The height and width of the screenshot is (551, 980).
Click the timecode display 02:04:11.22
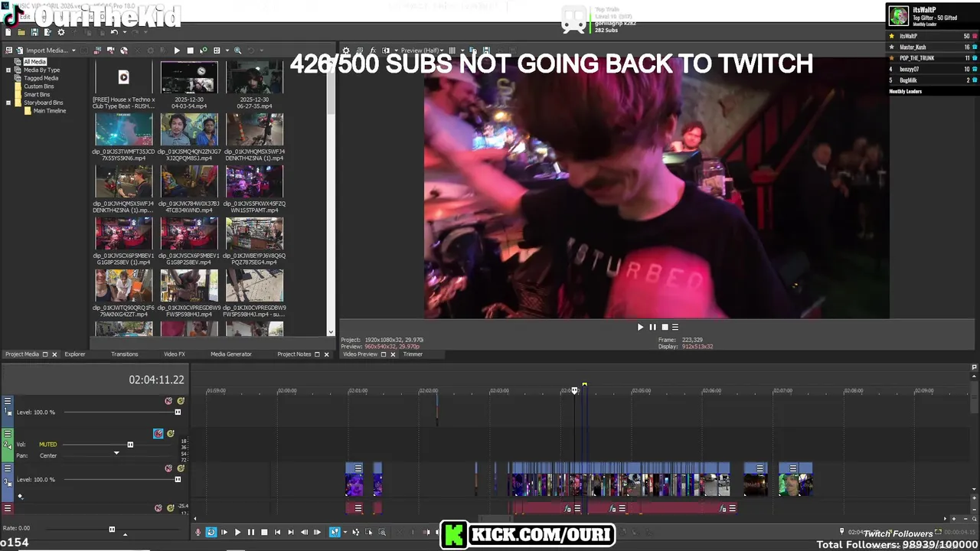pyautogui.click(x=156, y=380)
